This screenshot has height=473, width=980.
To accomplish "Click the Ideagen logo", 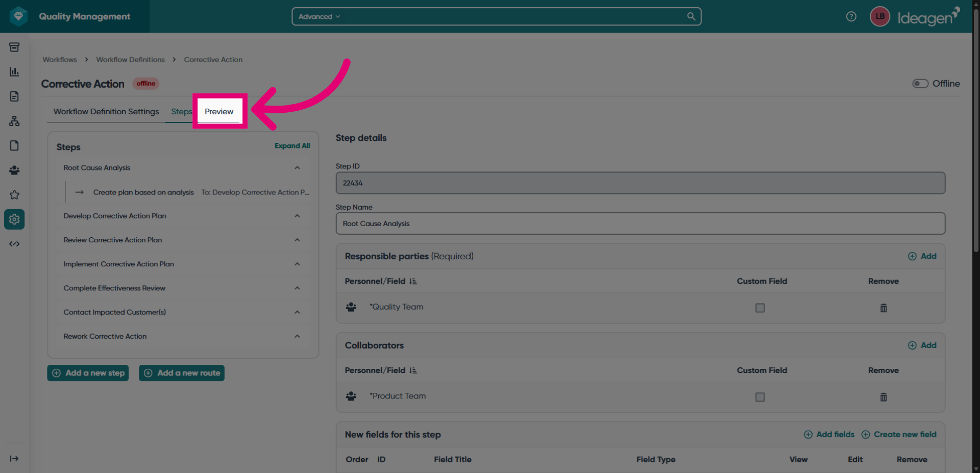I will [x=929, y=16].
